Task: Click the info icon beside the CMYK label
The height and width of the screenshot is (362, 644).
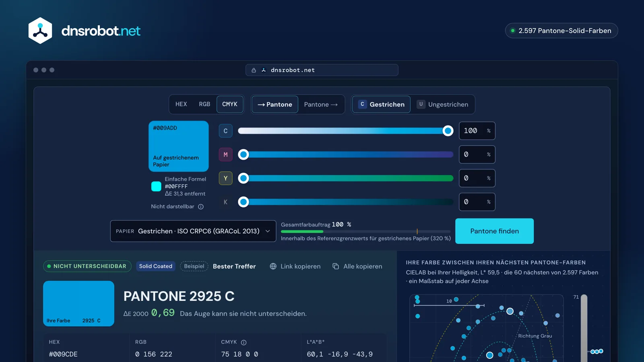Action: [x=244, y=342]
